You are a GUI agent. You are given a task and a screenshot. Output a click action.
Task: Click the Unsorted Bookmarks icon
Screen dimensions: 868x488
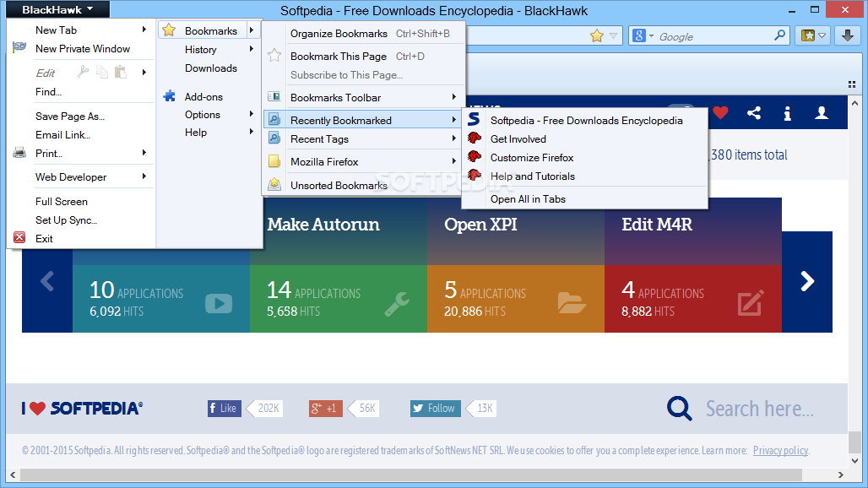pos(274,184)
